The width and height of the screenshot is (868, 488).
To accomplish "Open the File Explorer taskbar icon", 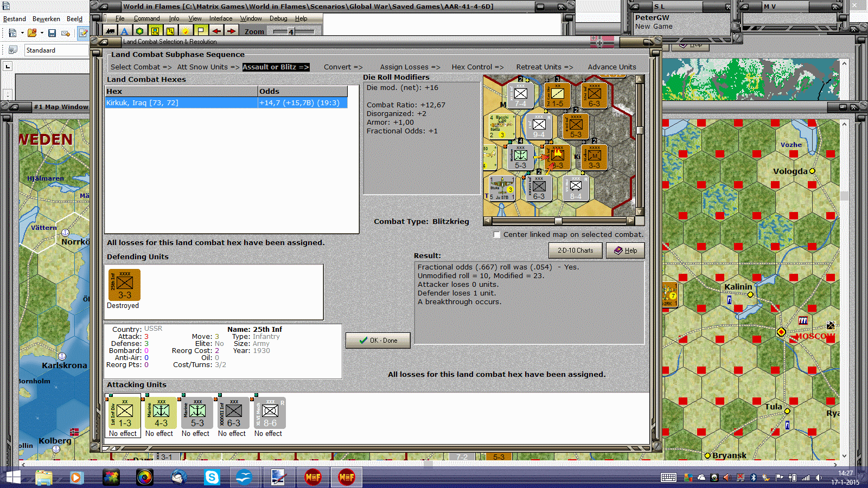I will [x=43, y=477].
